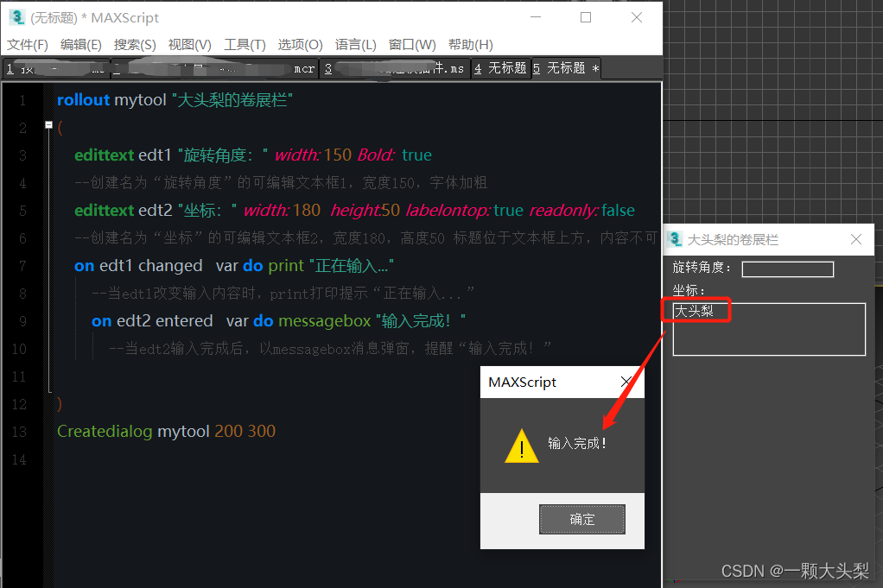This screenshot has height=588, width=883.
Task: Open the 工具(T) menu
Action: [x=245, y=45]
